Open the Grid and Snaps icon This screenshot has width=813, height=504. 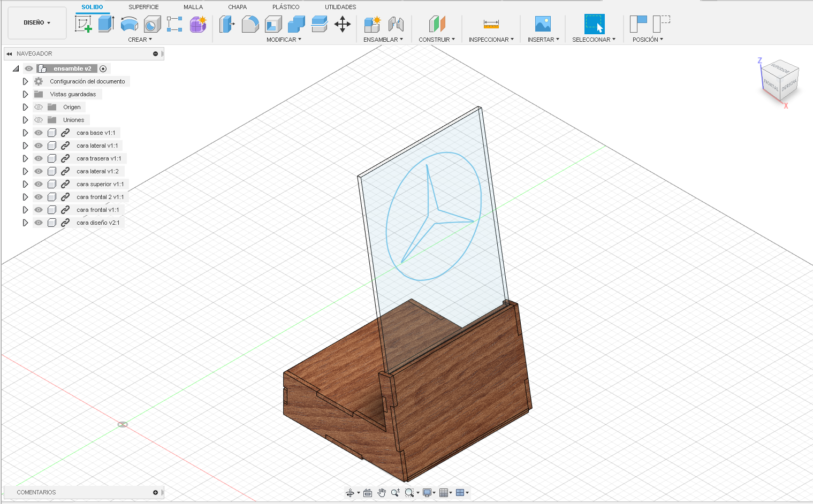(444, 493)
